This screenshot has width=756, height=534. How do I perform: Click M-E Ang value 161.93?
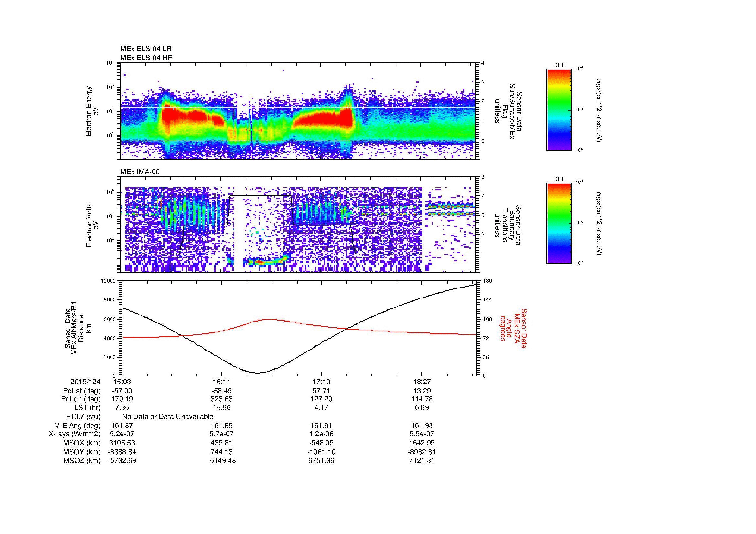(422, 426)
